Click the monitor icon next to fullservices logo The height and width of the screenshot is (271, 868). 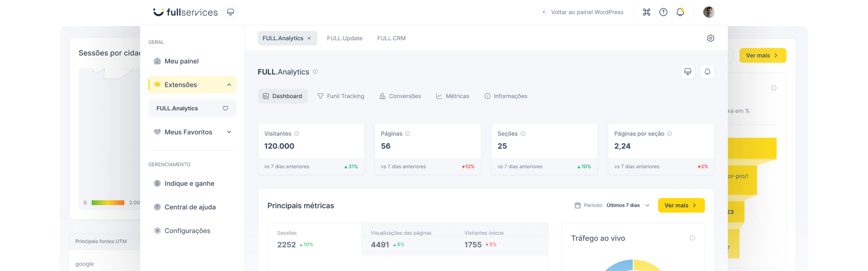(x=231, y=12)
